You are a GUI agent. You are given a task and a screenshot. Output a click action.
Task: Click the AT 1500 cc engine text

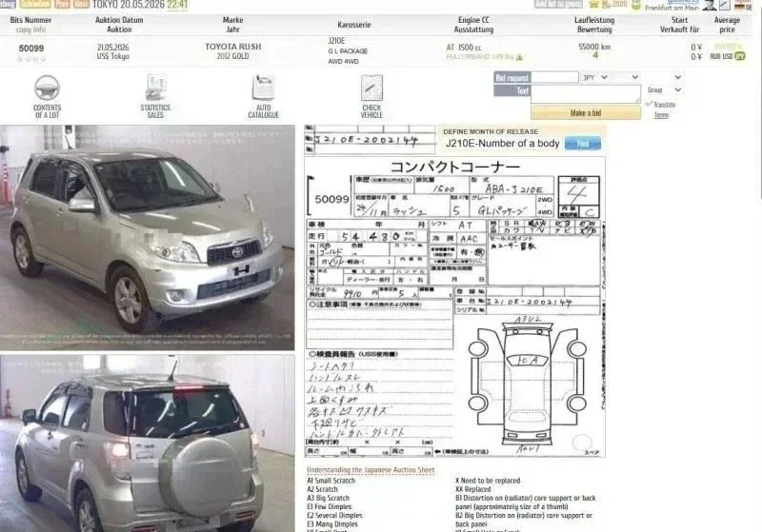click(x=464, y=48)
